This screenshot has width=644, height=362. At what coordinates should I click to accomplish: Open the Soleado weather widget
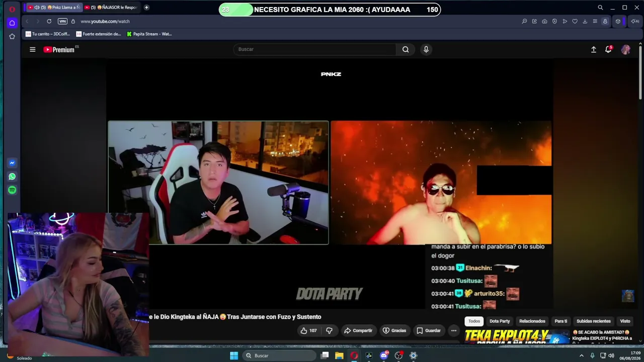(20, 357)
